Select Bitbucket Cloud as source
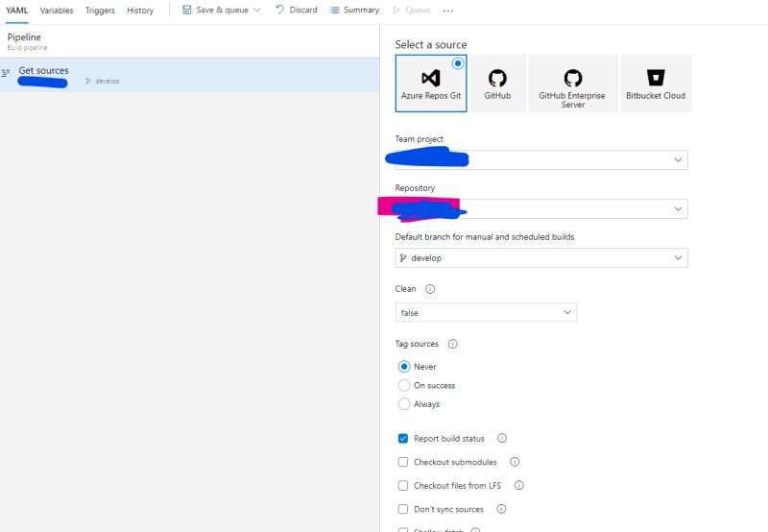 click(656, 84)
